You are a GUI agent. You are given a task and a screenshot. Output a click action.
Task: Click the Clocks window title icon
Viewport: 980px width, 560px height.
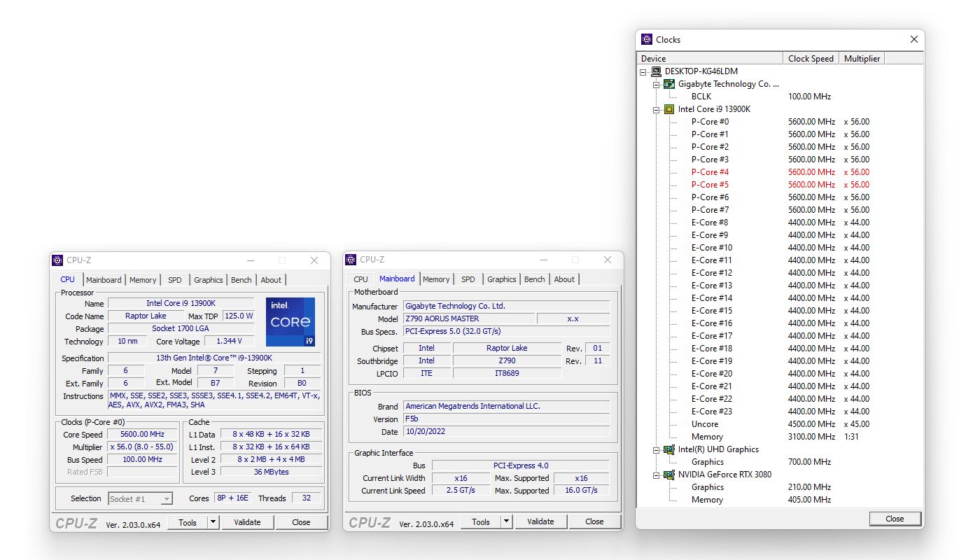[647, 40]
